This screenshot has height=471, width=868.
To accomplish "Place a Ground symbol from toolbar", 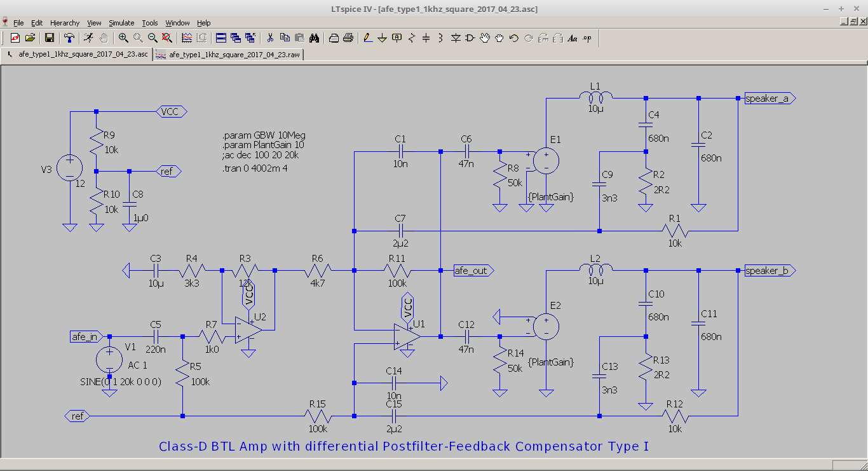I will tap(383, 38).
